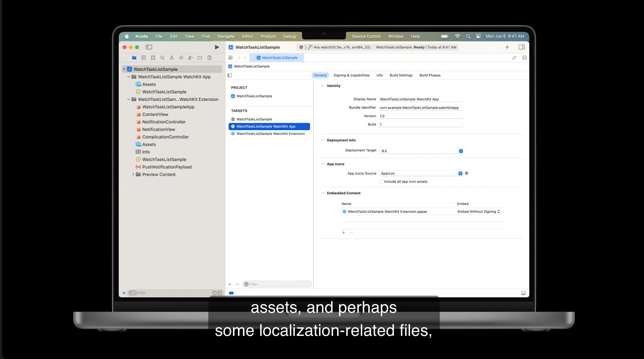The width and height of the screenshot is (644, 359).
Task: Run the project with the play button
Action: (217, 47)
